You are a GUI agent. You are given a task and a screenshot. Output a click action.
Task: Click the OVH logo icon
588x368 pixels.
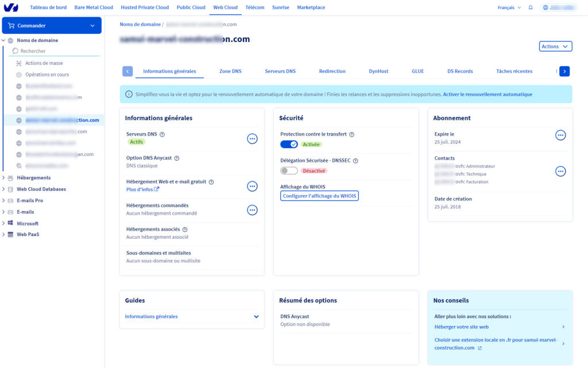coord(11,7)
